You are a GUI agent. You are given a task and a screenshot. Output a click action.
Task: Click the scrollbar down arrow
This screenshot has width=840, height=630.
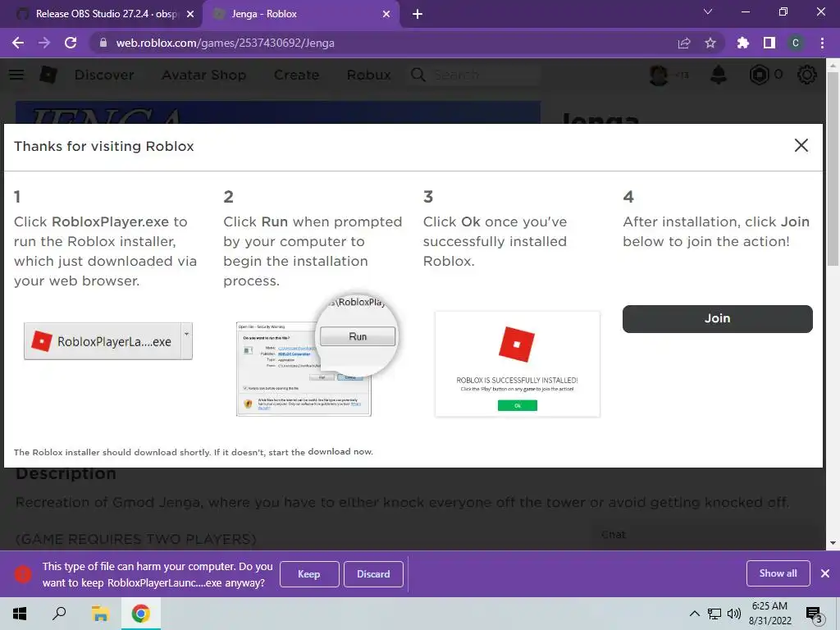pyautogui.click(x=833, y=543)
